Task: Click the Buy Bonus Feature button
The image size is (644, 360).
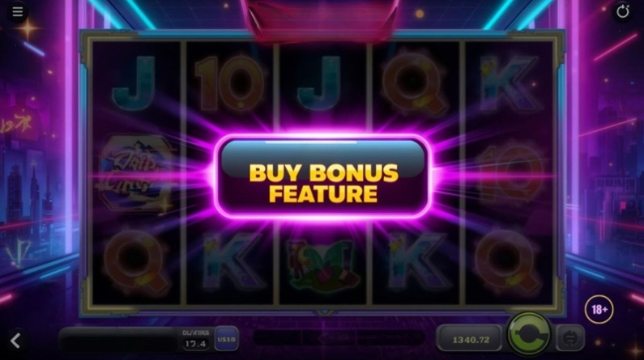Action: pos(323,176)
